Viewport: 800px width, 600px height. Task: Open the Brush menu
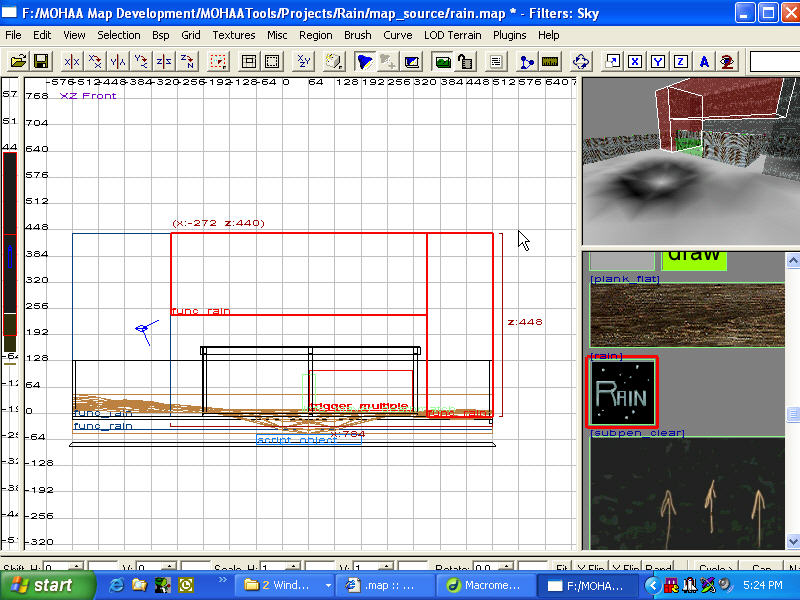click(x=357, y=35)
